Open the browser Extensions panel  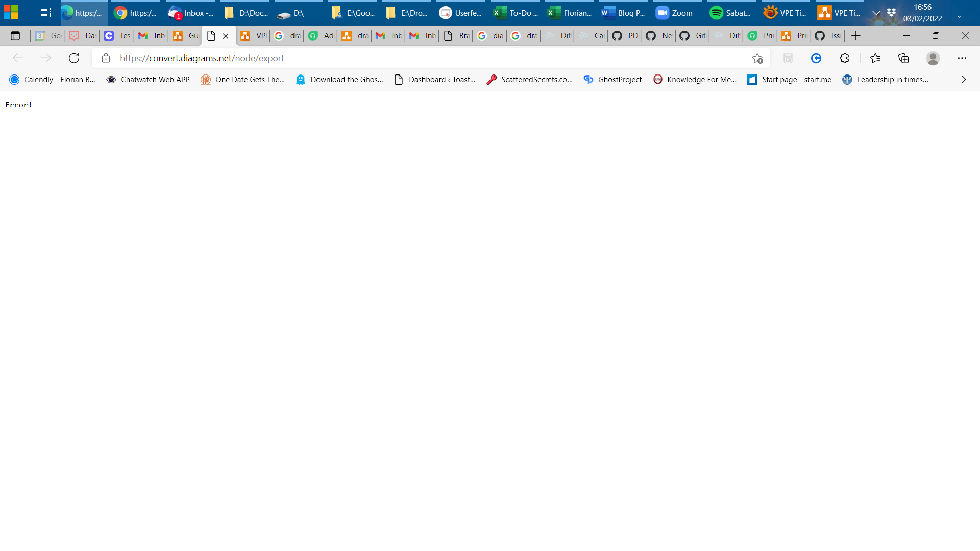click(845, 58)
